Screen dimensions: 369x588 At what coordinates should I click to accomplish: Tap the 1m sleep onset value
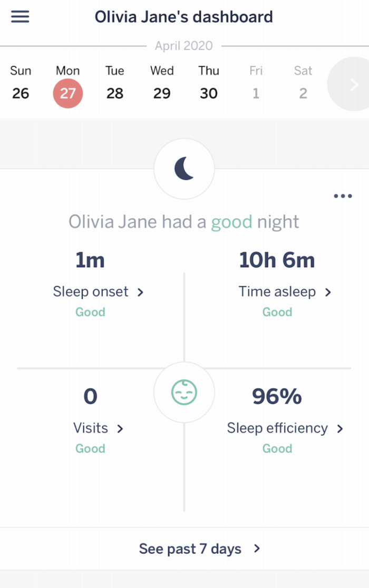(90, 260)
